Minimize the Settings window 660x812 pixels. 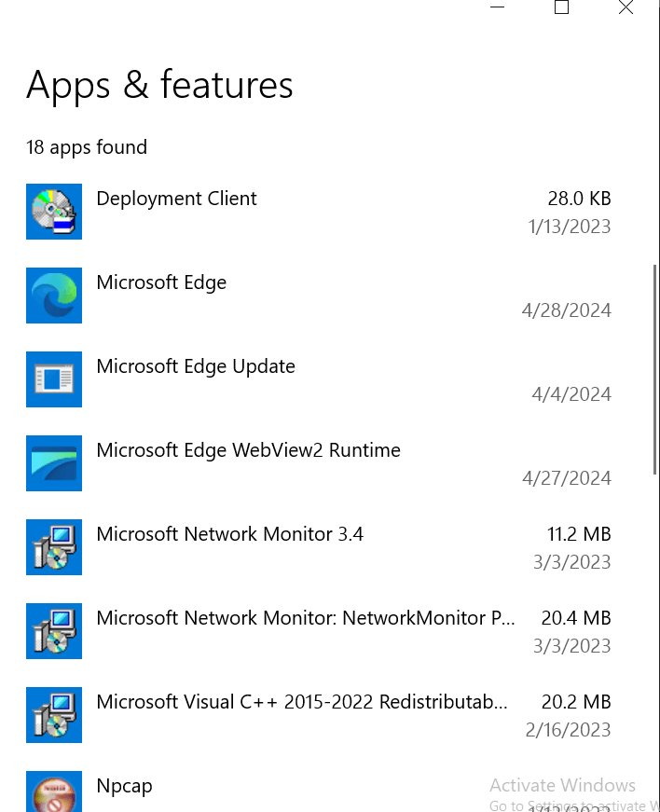pyautogui.click(x=498, y=7)
